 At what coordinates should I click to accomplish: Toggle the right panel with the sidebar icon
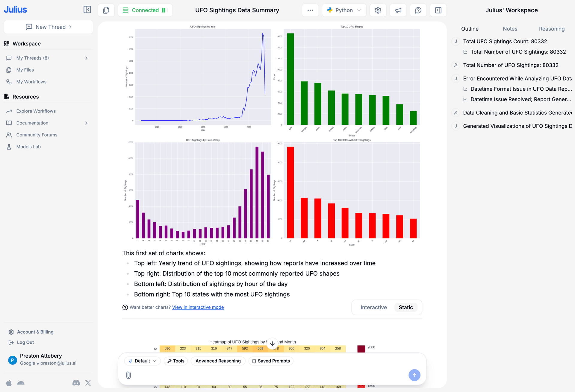(438, 10)
